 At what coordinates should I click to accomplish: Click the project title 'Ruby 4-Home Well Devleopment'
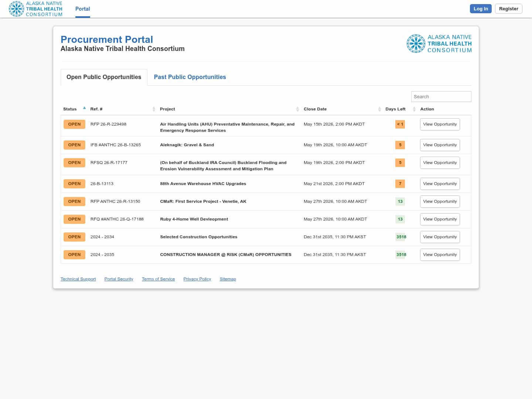(x=194, y=219)
